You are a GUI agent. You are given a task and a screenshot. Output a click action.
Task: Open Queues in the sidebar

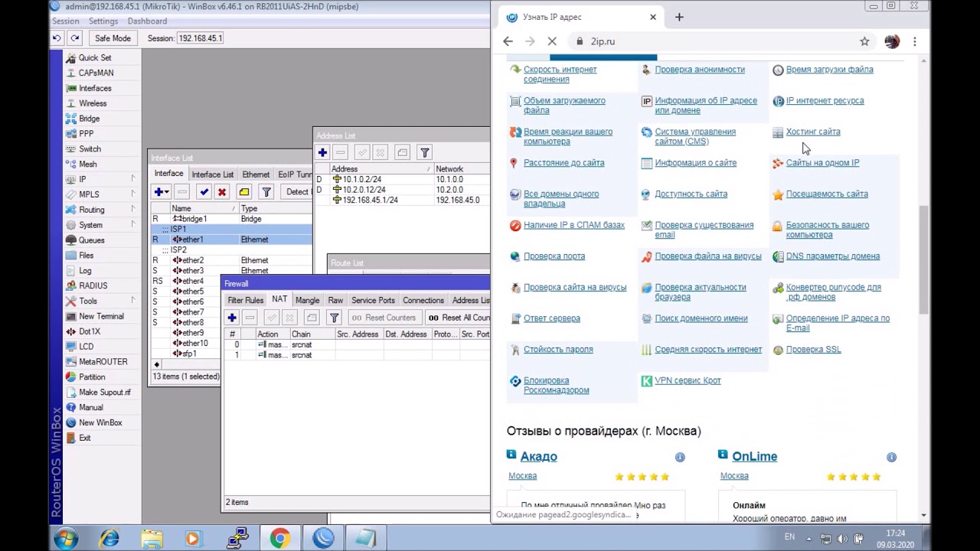click(x=91, y=240)
